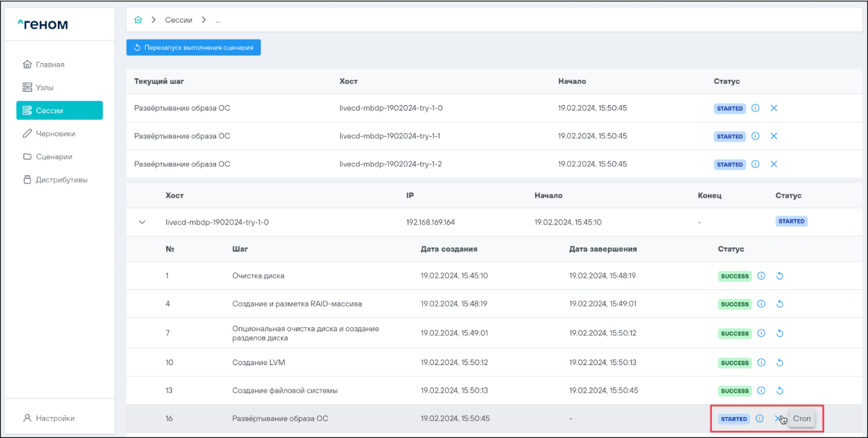
Task: Restart the 'Очистка диска' step
Action: coord(780,276)
